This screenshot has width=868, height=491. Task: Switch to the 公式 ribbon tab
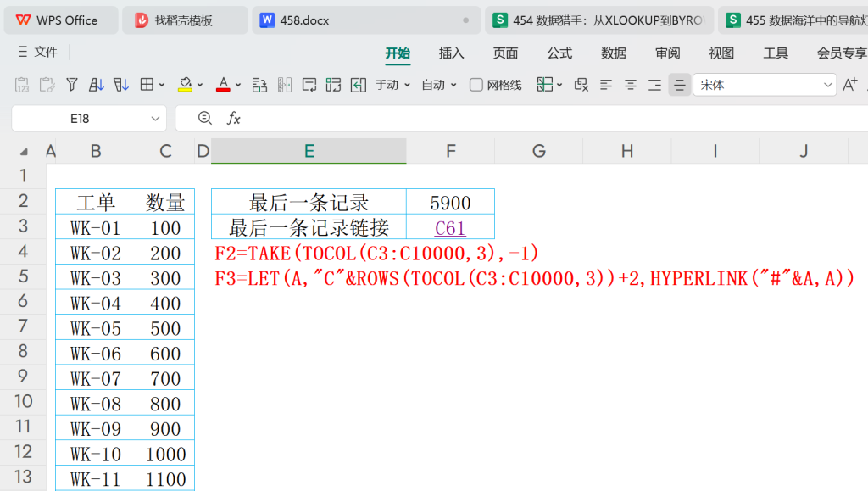point(559,53)
